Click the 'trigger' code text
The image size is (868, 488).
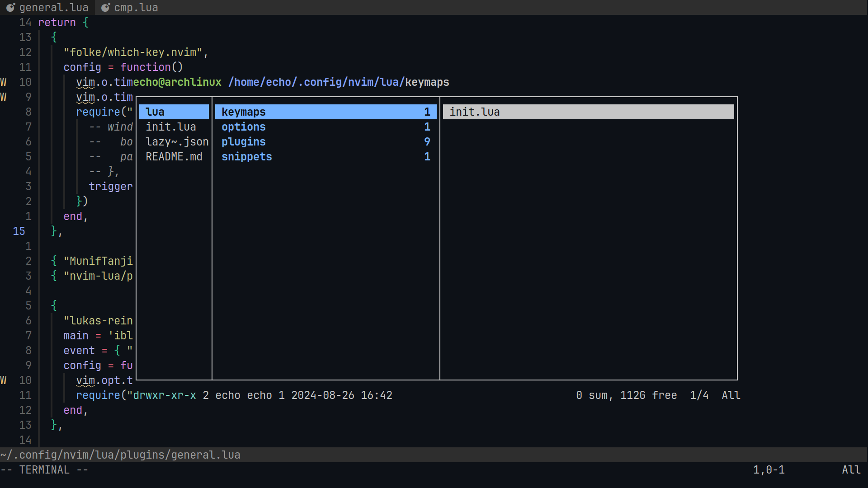point(111,187)
